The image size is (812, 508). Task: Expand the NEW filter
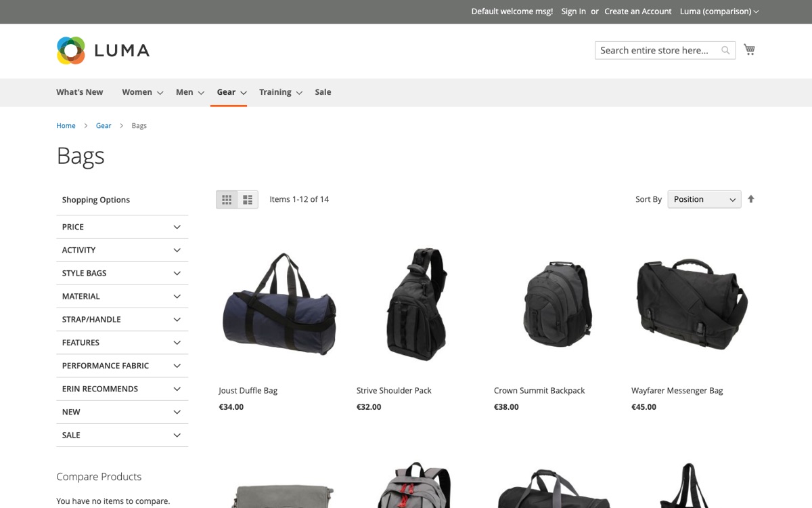pos(122,412)
